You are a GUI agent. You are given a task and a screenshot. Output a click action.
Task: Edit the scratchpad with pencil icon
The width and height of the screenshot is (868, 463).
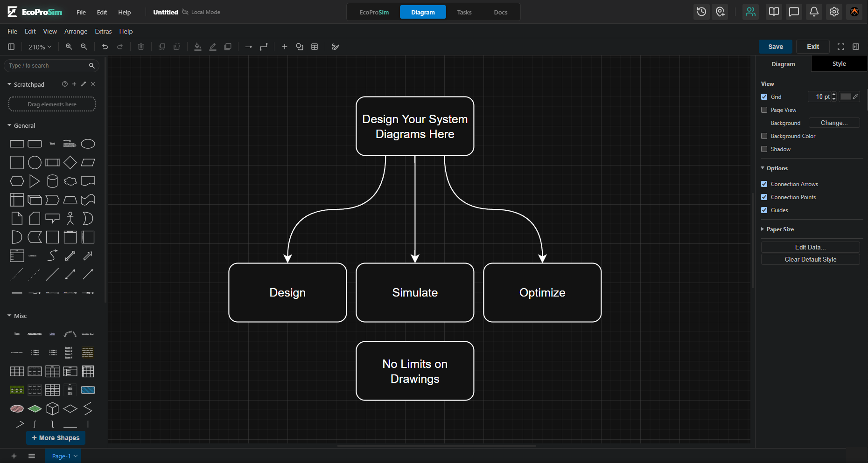point(84,84)
